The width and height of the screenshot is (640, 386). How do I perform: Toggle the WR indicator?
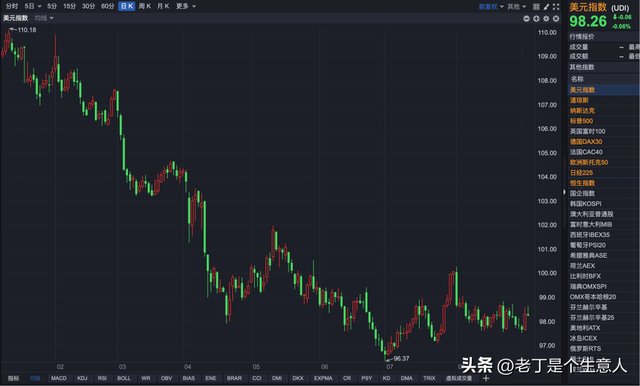(146, 378)
